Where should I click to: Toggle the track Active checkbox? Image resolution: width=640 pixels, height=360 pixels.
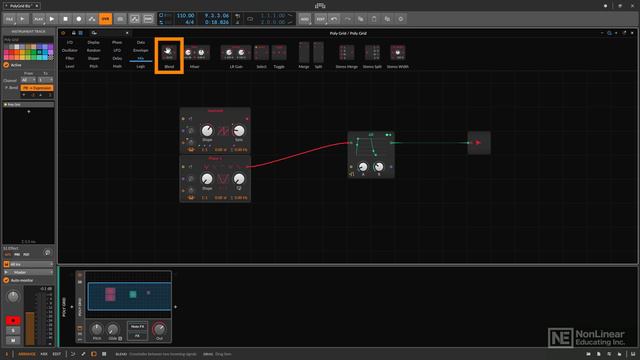click(6, 65)
